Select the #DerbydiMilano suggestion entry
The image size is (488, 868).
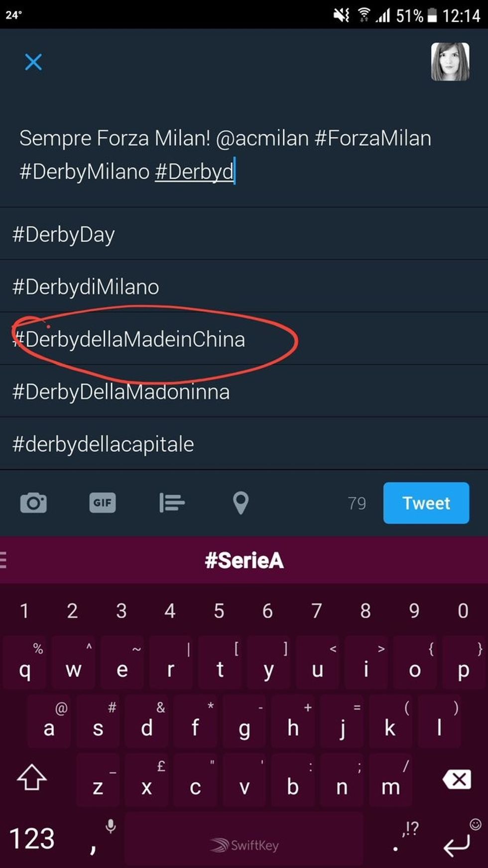86,286
